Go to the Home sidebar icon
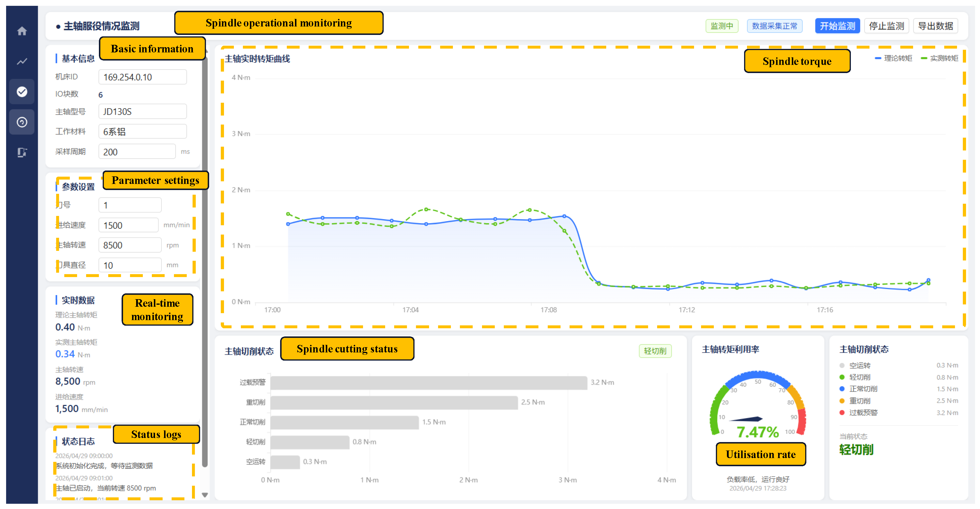This screenshot has width=980, height=509. coord(22,31)
